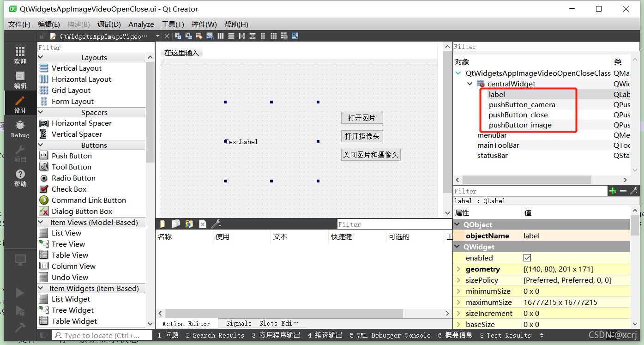644x345 pixels.
Task: Apply Lay Out in a Form Layout
Action: (263, 36)
